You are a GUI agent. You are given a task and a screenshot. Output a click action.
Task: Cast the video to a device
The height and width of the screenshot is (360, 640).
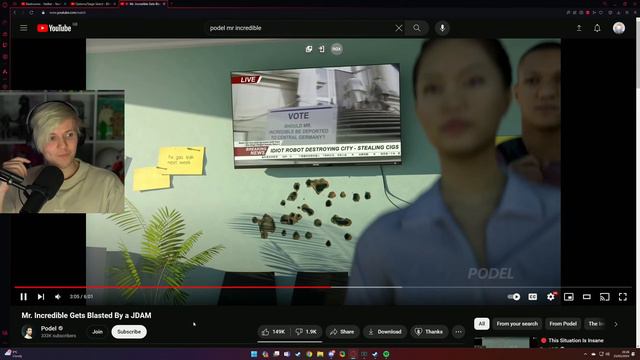604,297
